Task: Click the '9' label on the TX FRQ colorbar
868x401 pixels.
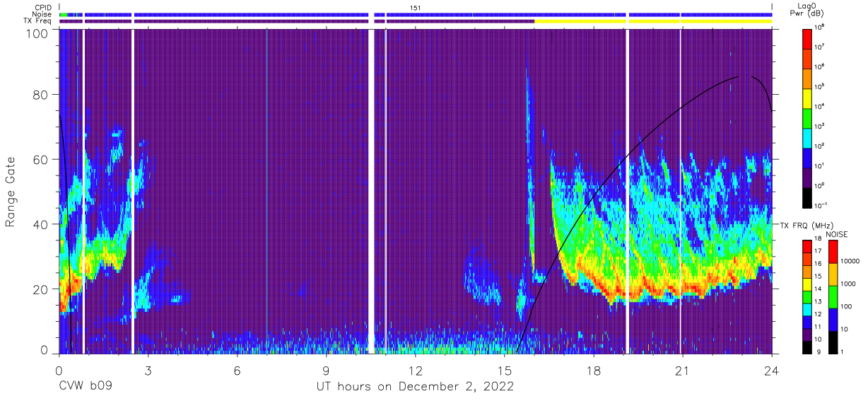Action: pos(818,351)
